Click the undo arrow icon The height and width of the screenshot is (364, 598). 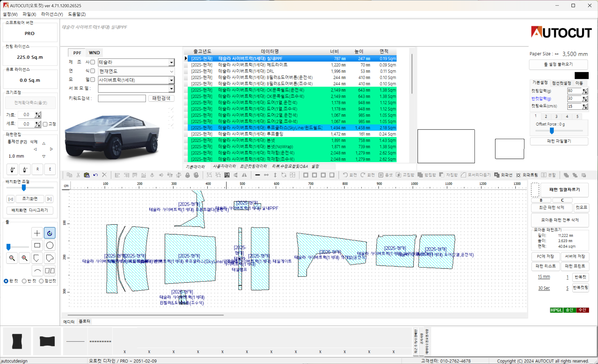pyautogui.click(x=96, y=175)
